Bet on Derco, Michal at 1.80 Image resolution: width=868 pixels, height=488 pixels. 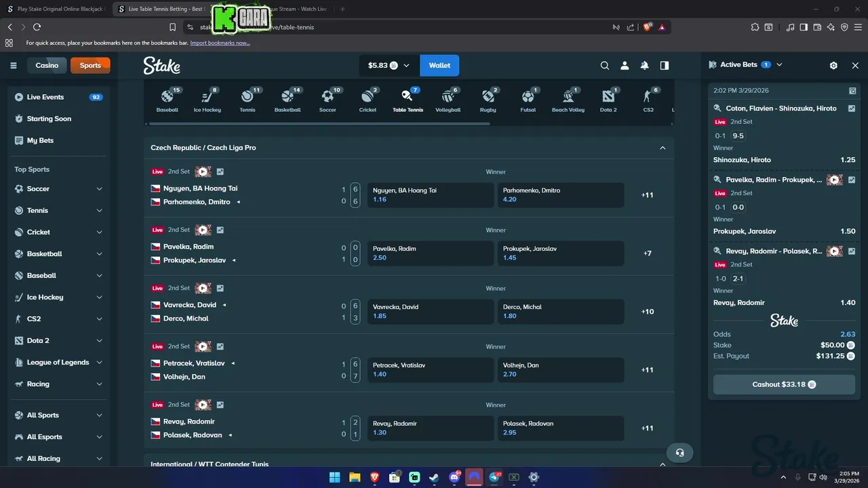click(x=561, y=312)
